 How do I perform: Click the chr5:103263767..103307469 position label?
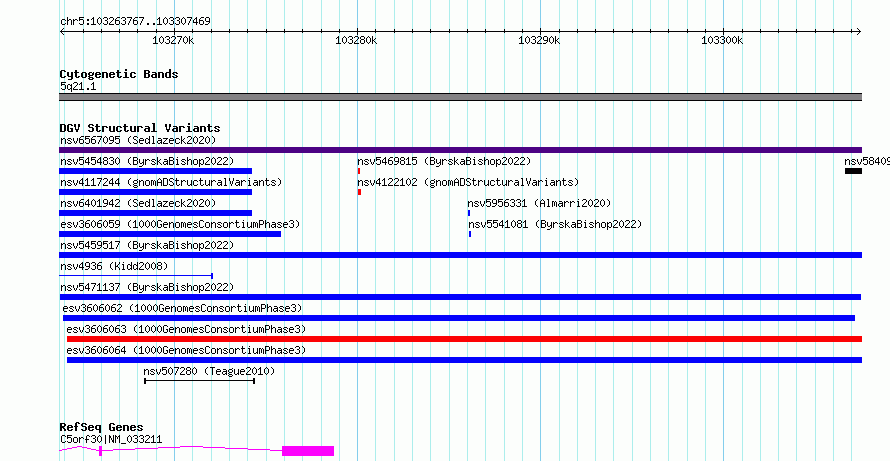click(135, 22)
